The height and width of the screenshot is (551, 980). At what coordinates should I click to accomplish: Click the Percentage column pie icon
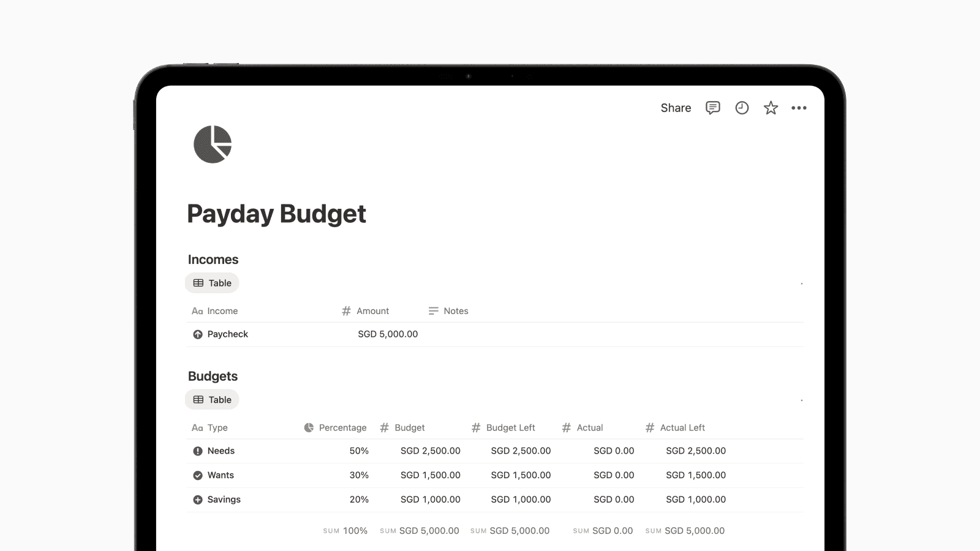click(309, 427)
